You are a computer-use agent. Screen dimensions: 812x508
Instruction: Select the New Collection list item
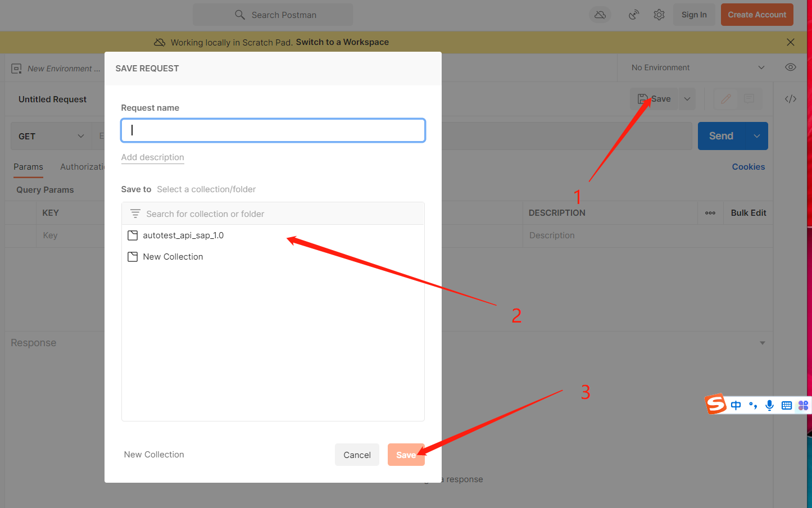tap(273, 257)
